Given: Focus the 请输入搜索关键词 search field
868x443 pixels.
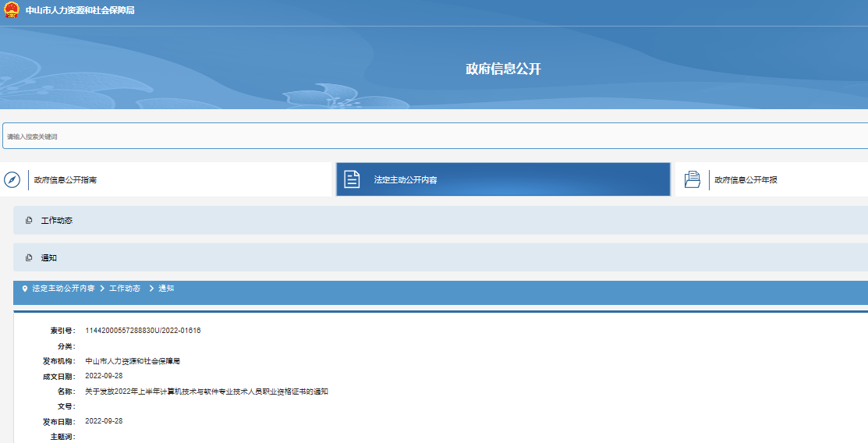Looking at the screenshot, I should click(435, 136).
